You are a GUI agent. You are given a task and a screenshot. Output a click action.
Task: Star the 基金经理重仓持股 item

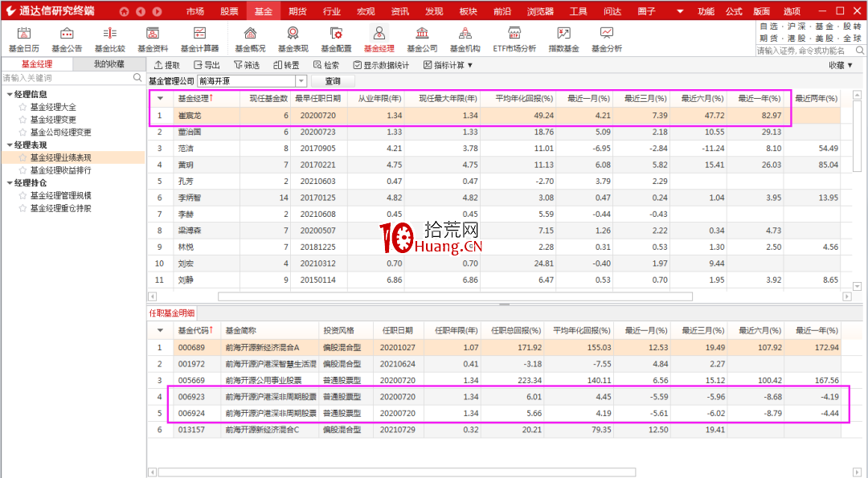23,208
